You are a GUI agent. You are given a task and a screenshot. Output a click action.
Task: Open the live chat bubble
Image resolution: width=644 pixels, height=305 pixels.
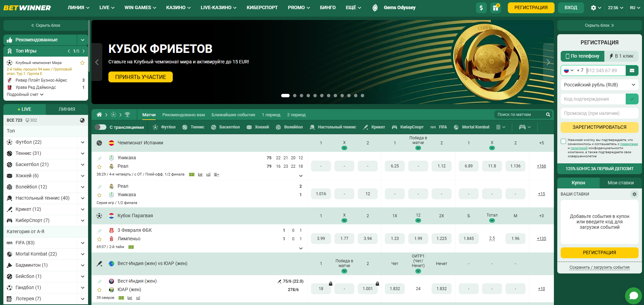coord(633,296)
